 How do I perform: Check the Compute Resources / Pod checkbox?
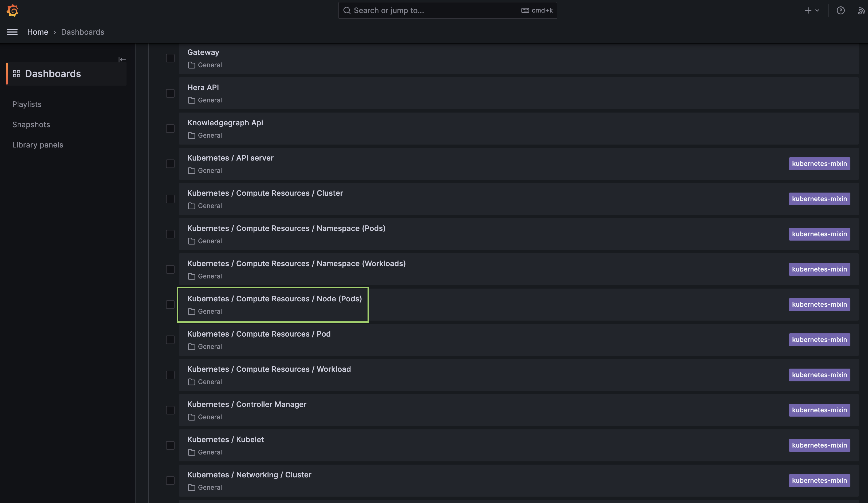point(170,340)
